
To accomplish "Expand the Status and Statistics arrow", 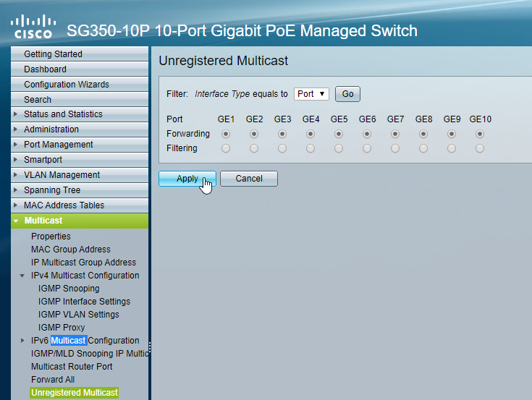I will pyautogui.click(x=15, y=114).
